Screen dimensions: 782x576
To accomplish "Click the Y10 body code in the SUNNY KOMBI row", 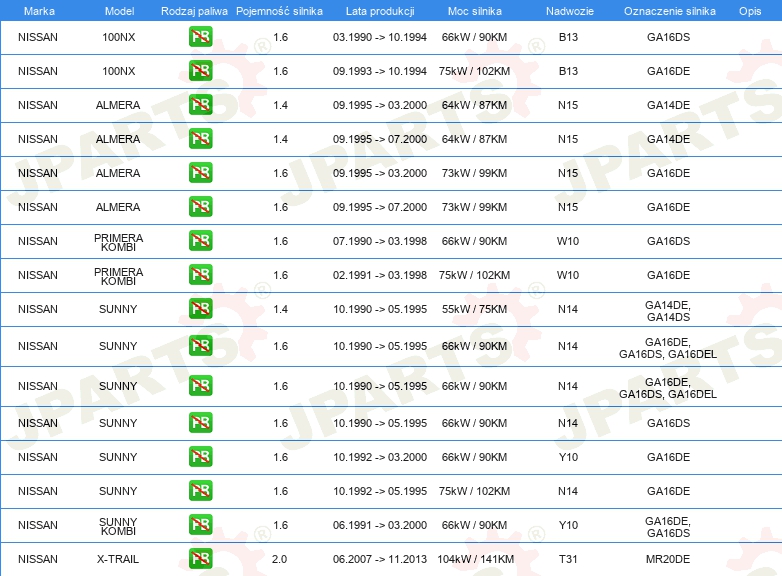I will tap(568, 525).
